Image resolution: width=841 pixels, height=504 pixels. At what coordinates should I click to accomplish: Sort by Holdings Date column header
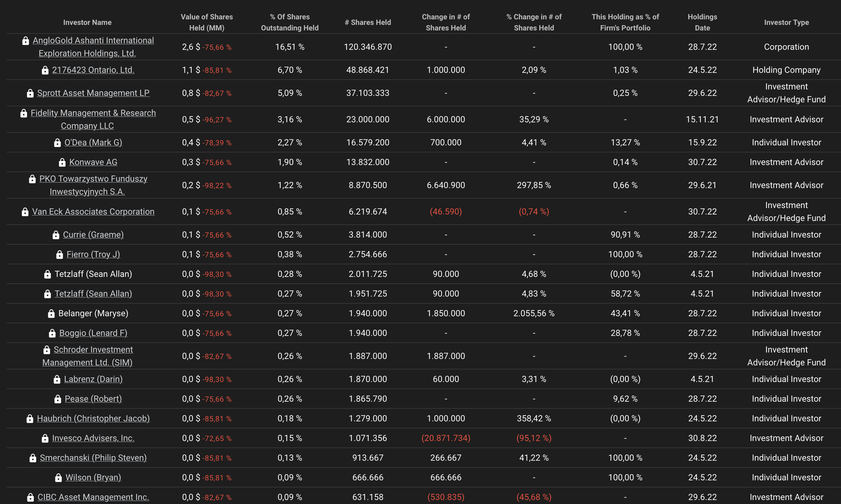coord(702,22)
